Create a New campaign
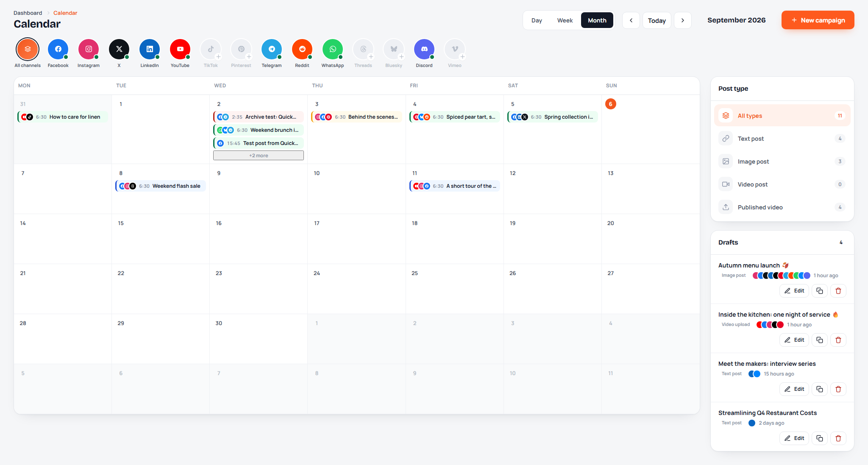 (818, 20)
